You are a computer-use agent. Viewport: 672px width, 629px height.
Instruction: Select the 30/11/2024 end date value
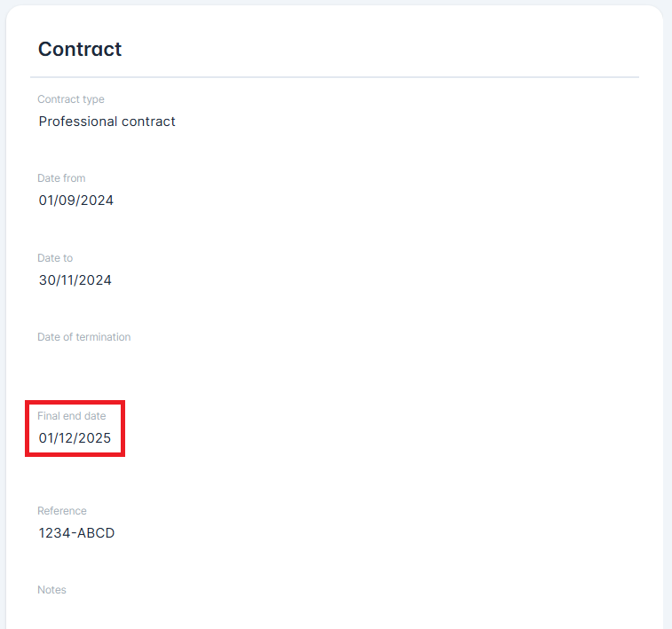(75, 280)
